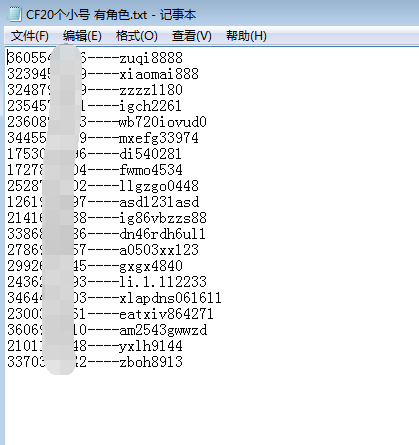The height and width of the screenshot is (445, 419).
Task: Place cursor in the twelfth line of text
Action: (x=106, y=234)
